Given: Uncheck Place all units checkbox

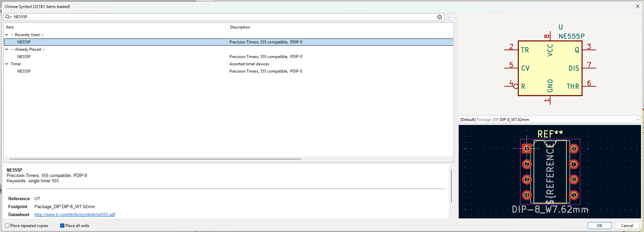Looking at the screenshot, I should point(62,226).
